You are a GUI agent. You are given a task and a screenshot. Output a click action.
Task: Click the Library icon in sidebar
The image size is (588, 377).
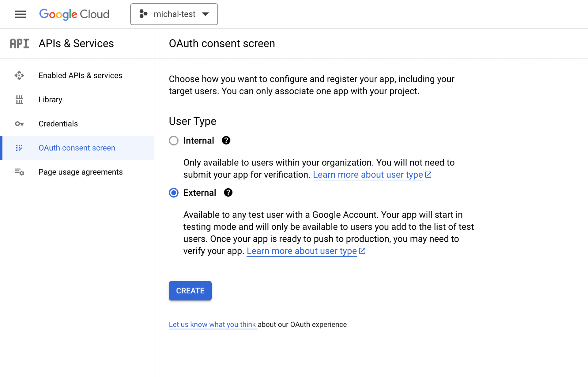(x=19, y=100)
